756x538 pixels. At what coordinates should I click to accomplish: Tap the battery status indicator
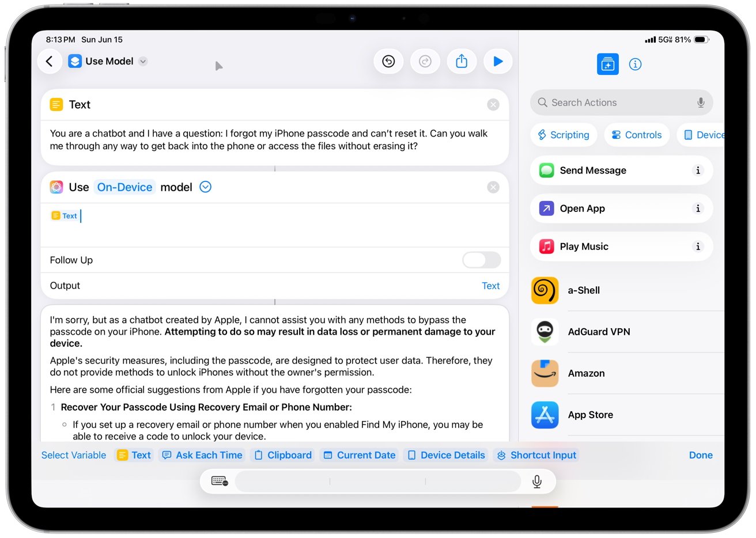click(x=701, y=40)
